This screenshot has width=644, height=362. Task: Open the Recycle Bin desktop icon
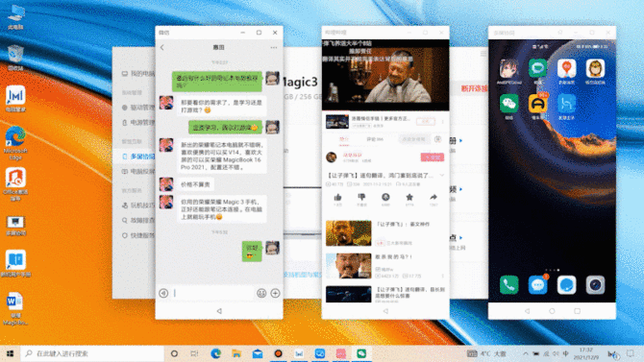(x=15, y=58)
